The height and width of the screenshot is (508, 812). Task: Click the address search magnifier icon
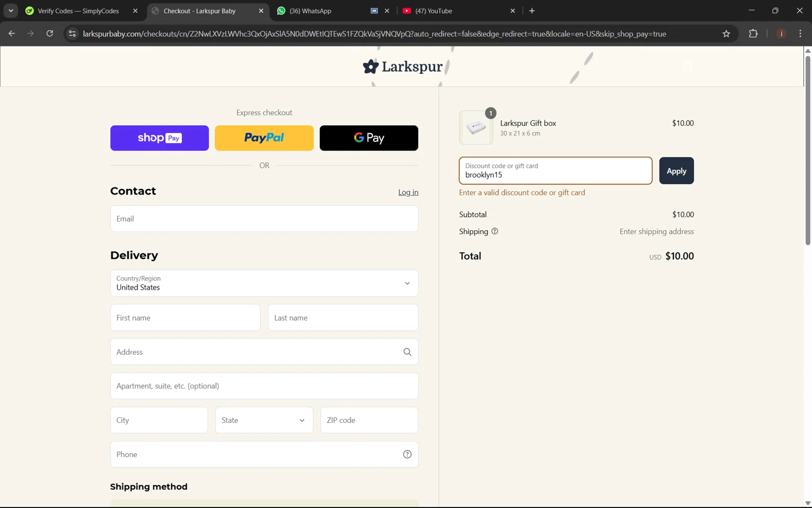click(408, 352)
